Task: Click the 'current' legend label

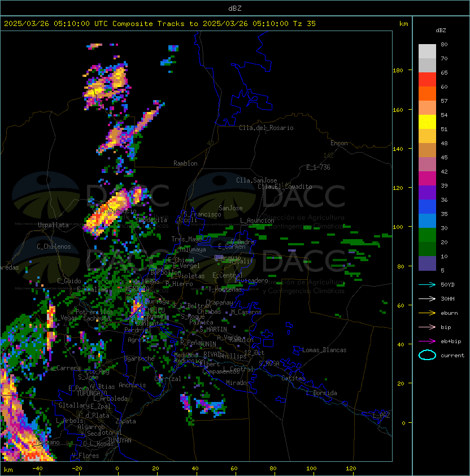Action: point(452,356)
